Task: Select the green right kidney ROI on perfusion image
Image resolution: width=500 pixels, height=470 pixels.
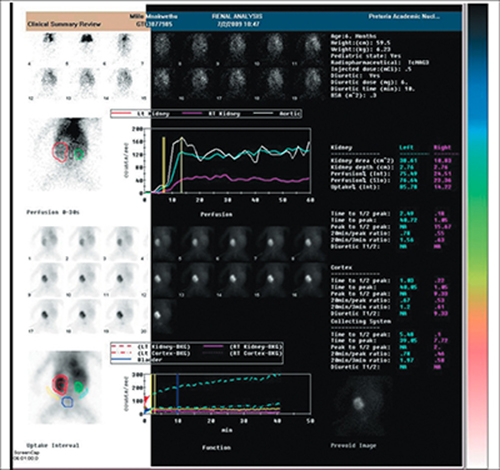Action: 79,154
